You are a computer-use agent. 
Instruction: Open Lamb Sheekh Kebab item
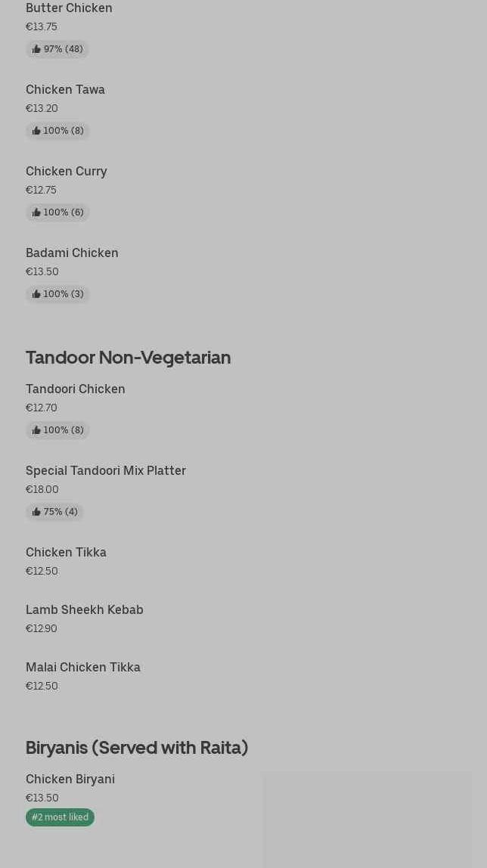click(x=85, y=610)
